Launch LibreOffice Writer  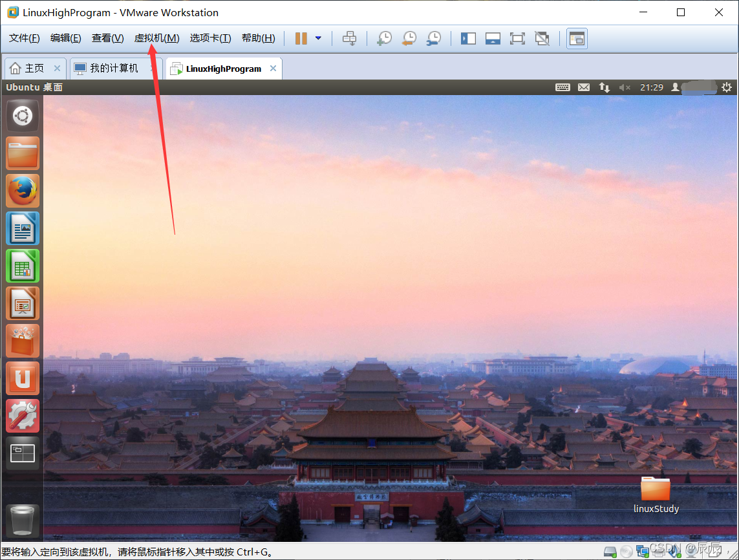(23, 229)
